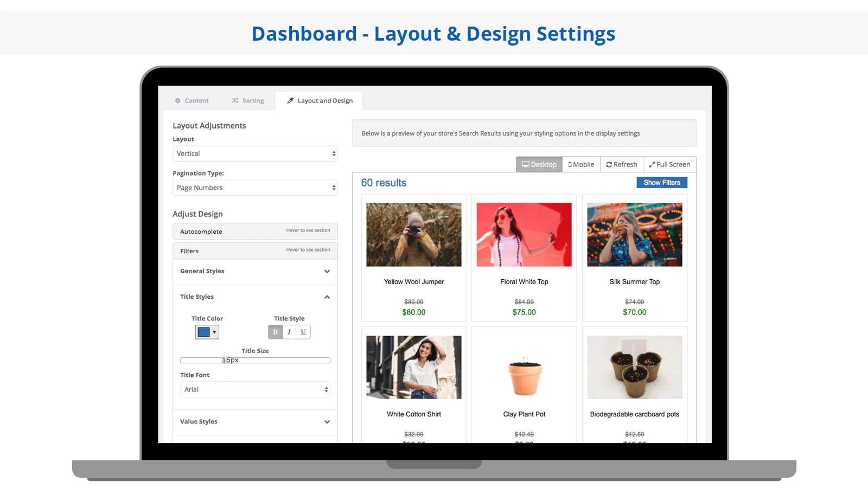Select the Layout and Design tab

click(x=320, y=101)
